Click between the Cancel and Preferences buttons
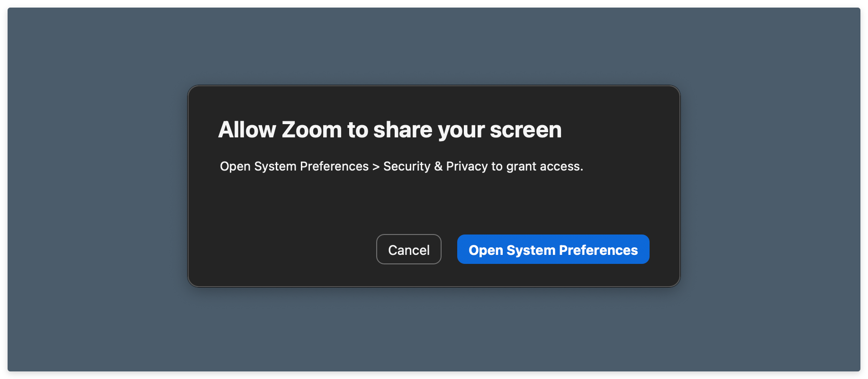This screenshot has width=868, height=379. [x=449, y=249]
